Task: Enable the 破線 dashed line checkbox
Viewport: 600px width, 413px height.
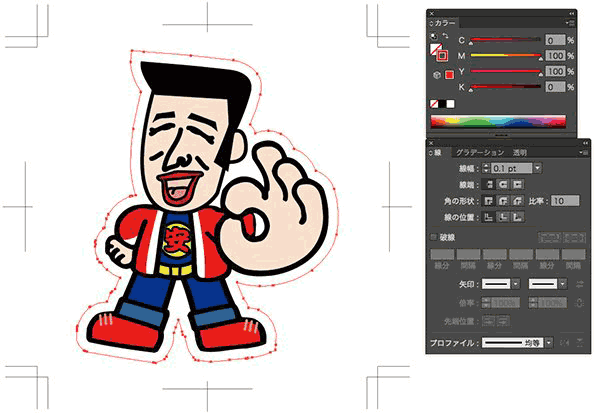Action: coord(433,237)
